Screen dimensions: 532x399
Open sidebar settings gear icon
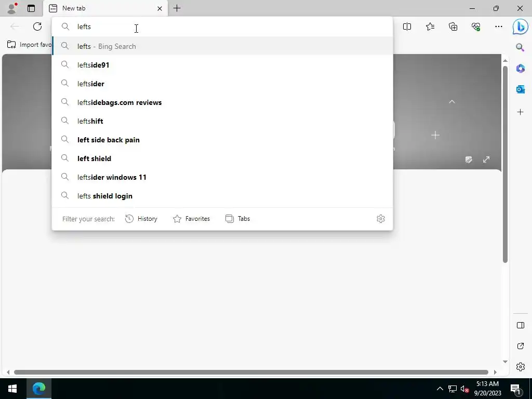point(520,367)
